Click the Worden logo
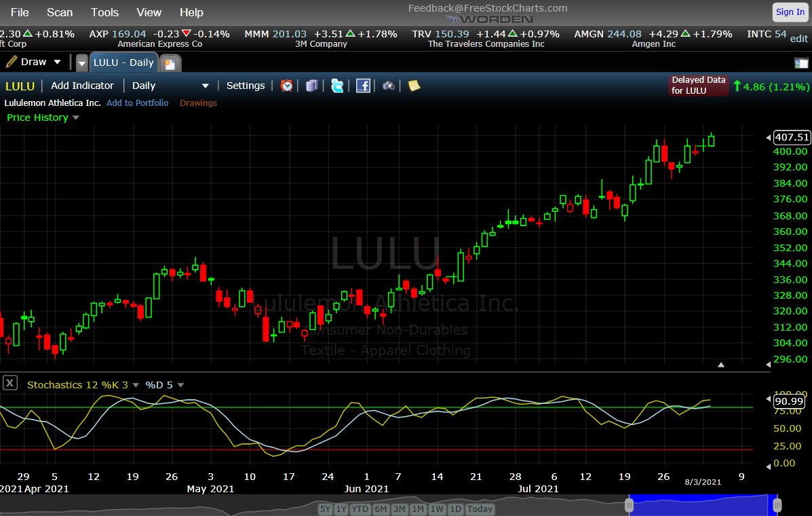This screenshot has height=516, width=812. click(x=489, y=20)
